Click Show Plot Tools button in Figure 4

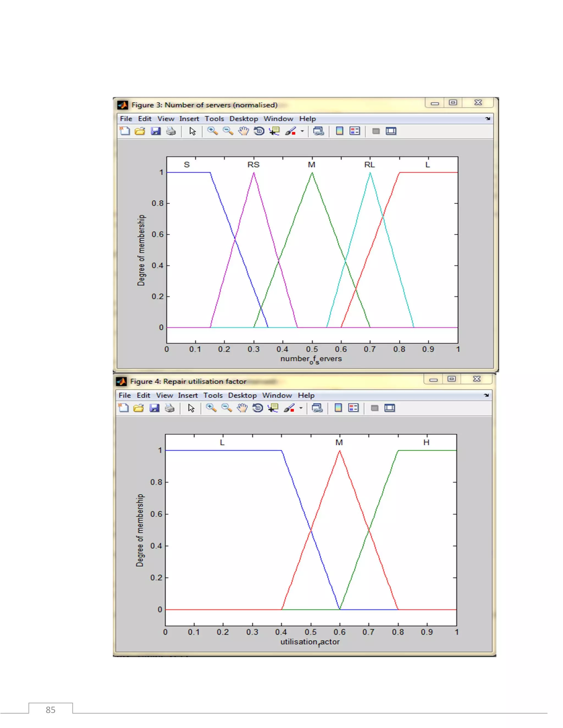pos(390,408)
